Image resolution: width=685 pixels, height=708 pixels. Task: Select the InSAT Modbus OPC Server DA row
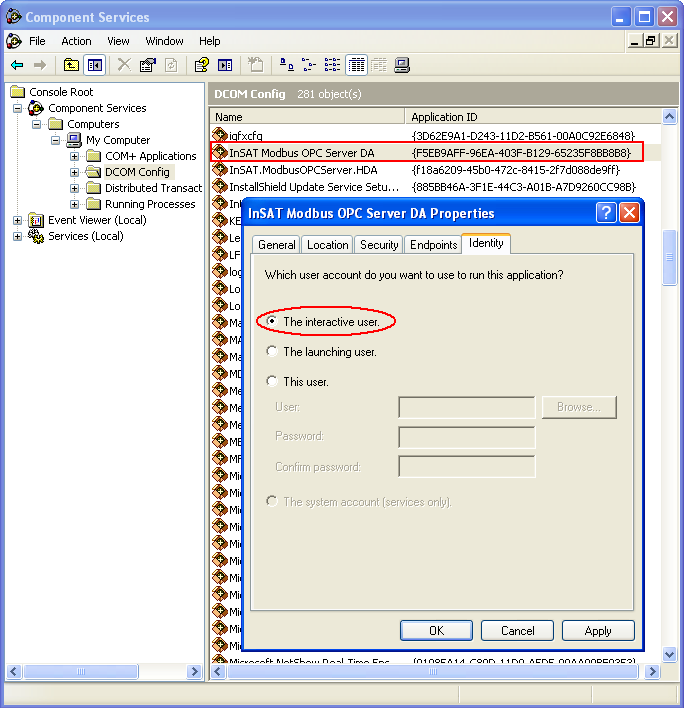click(427, 152)
